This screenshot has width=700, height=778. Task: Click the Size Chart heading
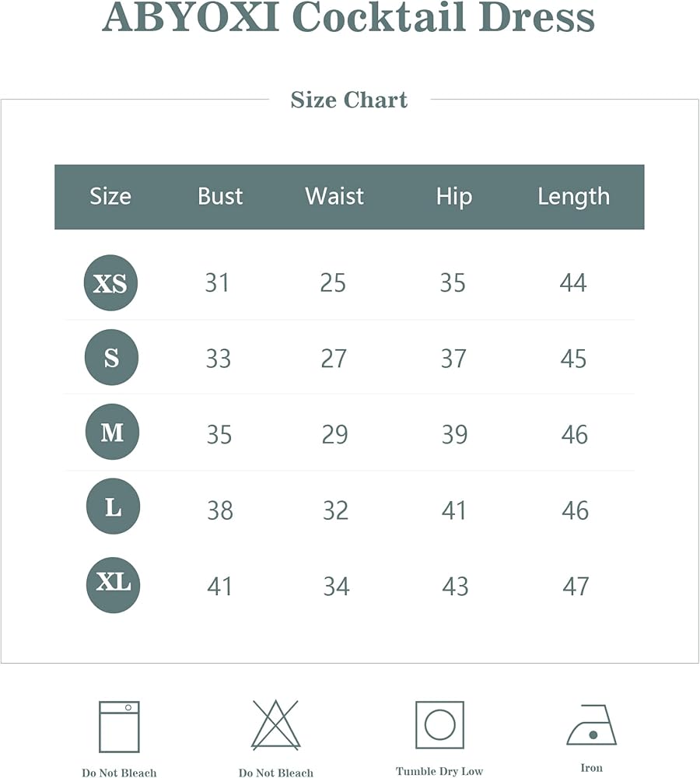point(349,100)
